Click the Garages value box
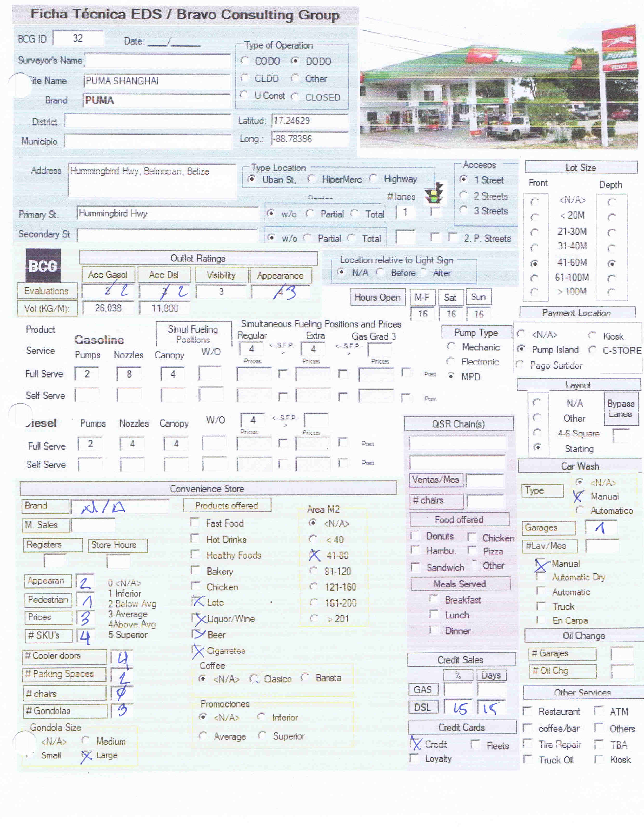This screenshot has width=644, height=839. click(x=602, y=527)
